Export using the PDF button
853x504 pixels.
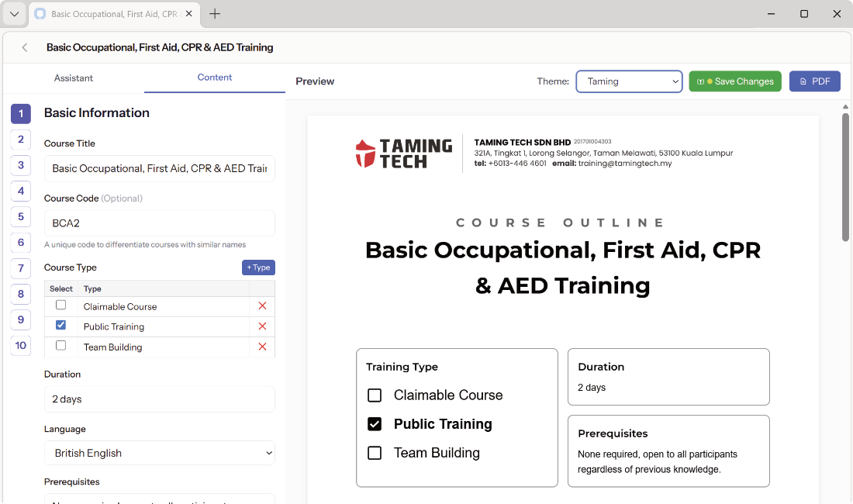pyautogui.click(x=814, y=81)
